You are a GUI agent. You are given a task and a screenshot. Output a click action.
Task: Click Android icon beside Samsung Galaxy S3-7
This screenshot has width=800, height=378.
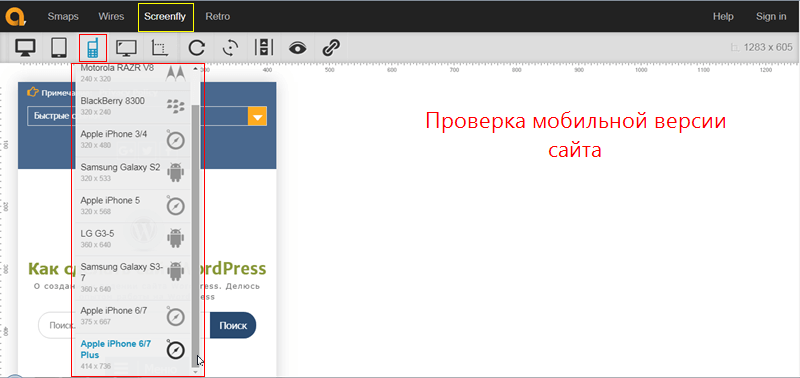176,271
